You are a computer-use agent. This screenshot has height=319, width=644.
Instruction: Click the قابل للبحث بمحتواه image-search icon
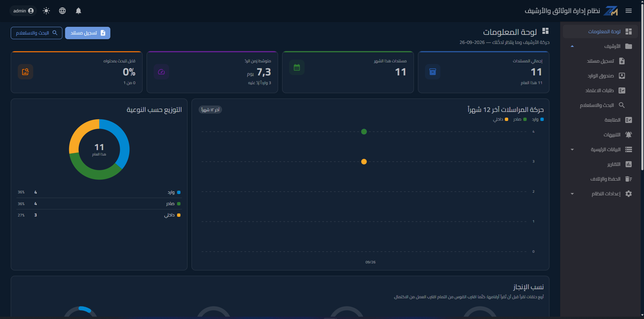click(25, 72)
